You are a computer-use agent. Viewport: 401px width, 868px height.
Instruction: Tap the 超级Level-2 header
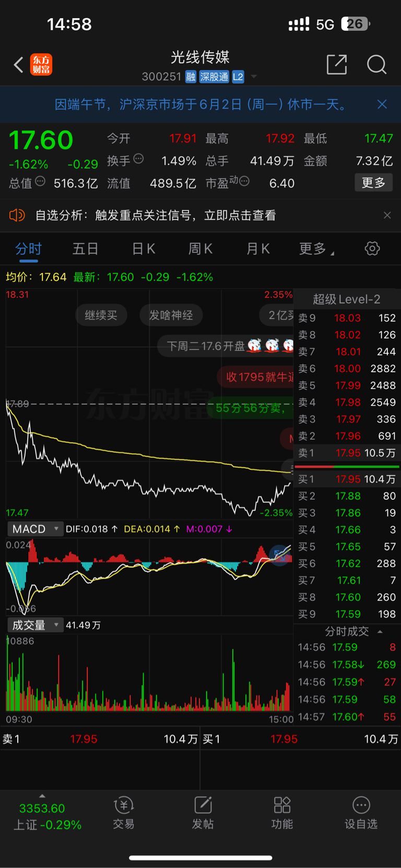347,299
